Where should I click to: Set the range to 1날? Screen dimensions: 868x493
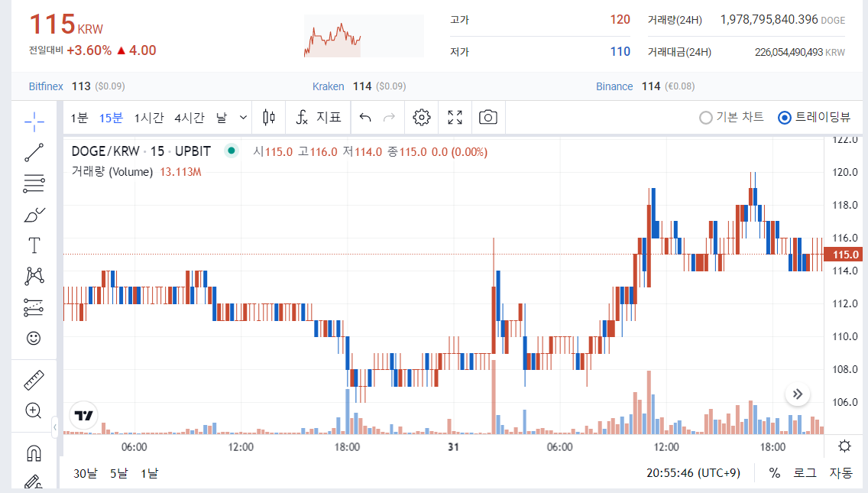[x=150, y=474]
